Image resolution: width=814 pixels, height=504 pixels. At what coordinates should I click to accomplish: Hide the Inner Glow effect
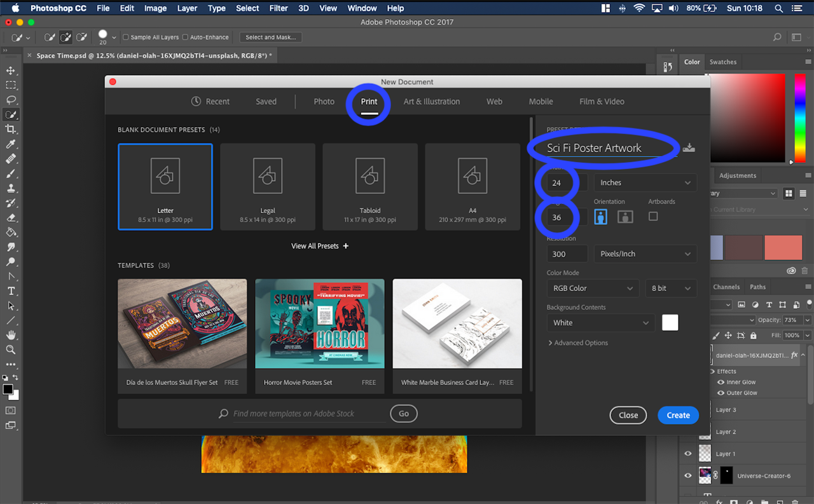[721, 383]
